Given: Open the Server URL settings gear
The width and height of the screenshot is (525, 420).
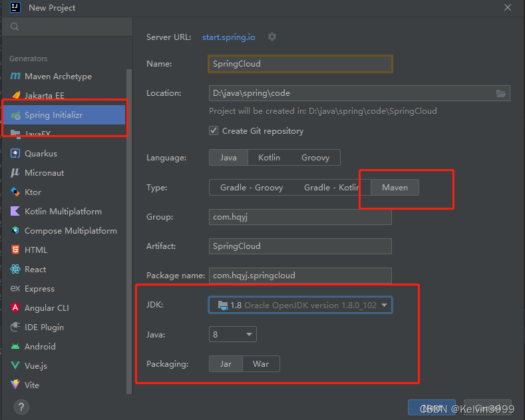Looking at the screenshot, I should point(272,37).
